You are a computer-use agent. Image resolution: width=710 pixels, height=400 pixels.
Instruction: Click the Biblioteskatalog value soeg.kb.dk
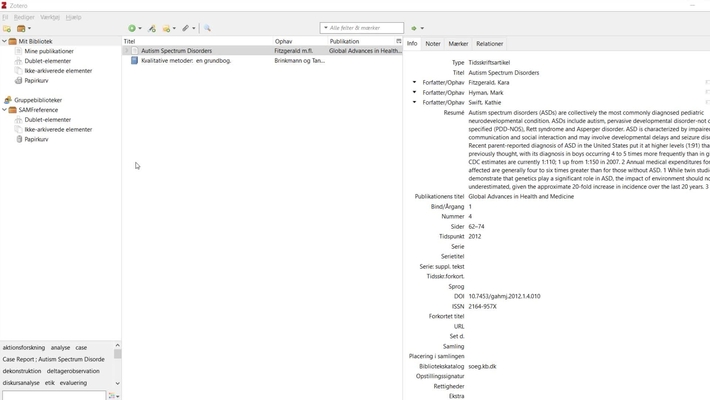482,366
